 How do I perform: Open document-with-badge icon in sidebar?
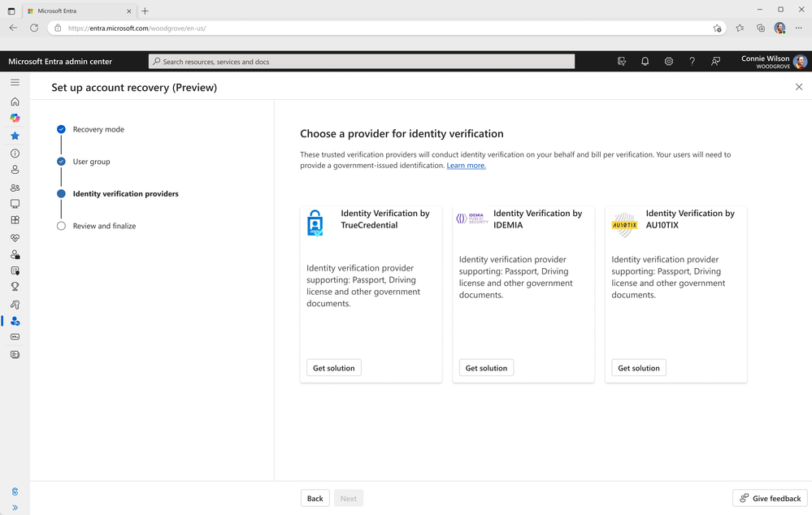tap(15, 270)
